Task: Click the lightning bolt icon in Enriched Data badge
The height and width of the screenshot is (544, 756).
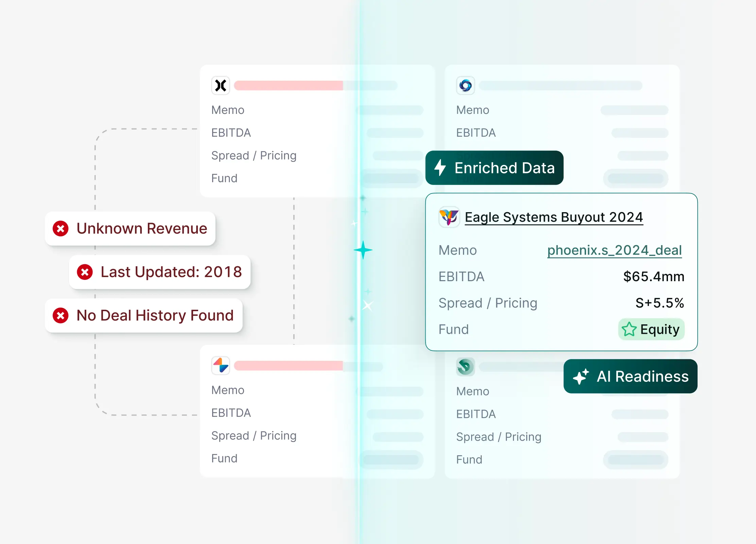Action: pyautogui.click(x=440, y=168)
